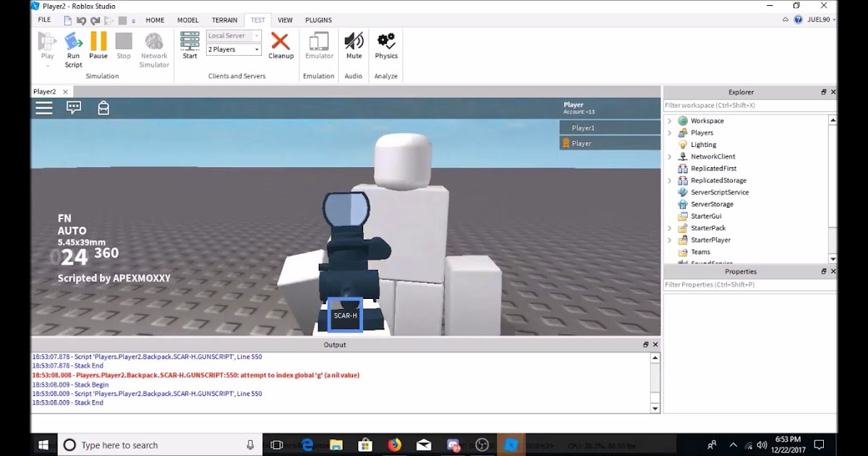Click the Help question mark icon
The height and width of the screenshot is (456, 868).
coord(799,20)
